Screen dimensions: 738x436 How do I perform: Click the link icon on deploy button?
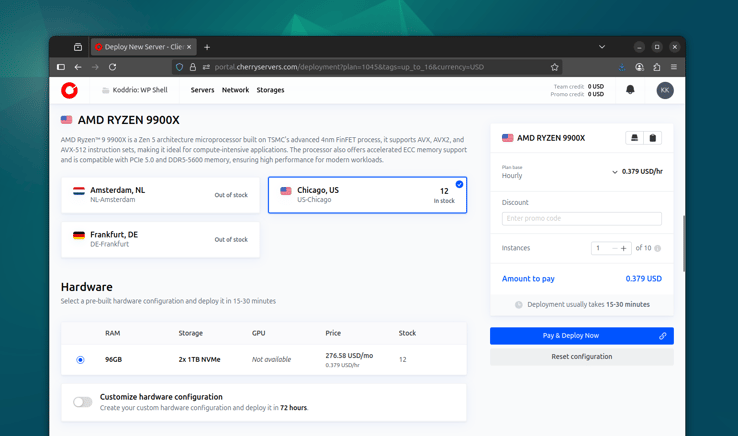[x=662, y=336]
